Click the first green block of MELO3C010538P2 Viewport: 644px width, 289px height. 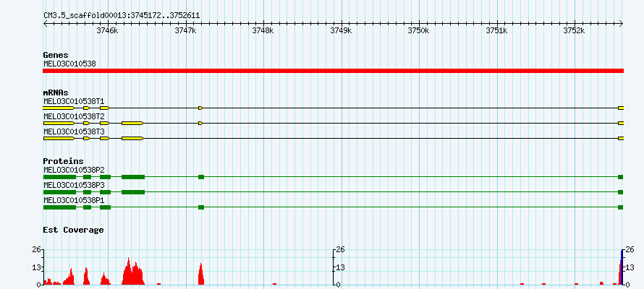(59, 177)
